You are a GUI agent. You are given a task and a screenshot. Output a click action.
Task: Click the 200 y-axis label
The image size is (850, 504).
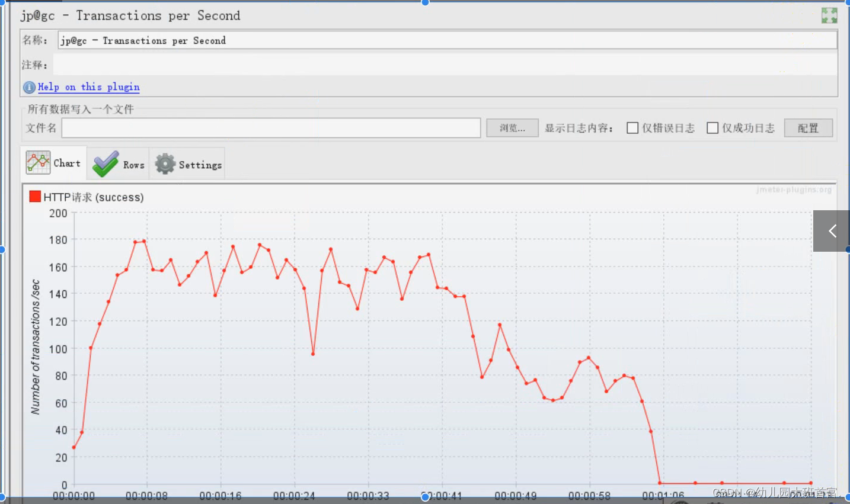[x=58, y=213]
